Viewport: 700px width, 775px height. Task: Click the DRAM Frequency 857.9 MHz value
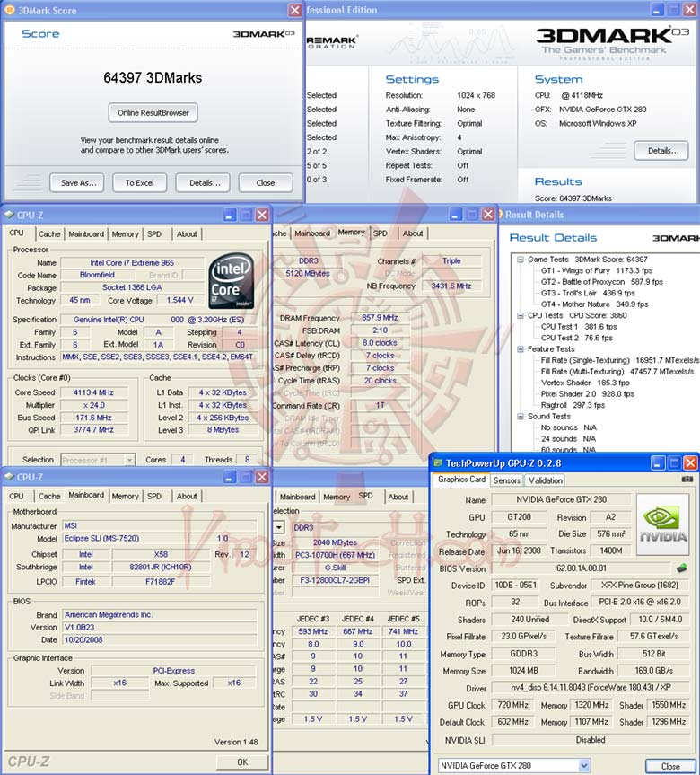(380, 318)
